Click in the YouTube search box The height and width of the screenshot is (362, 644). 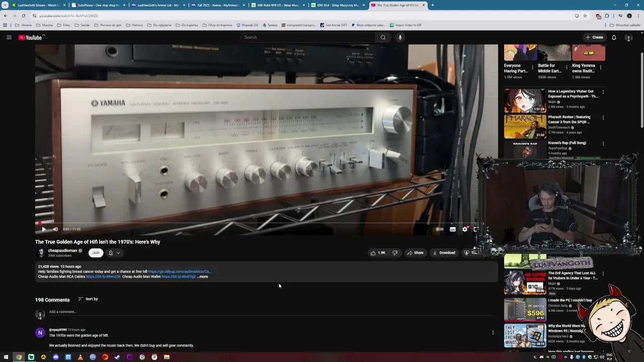307,37
